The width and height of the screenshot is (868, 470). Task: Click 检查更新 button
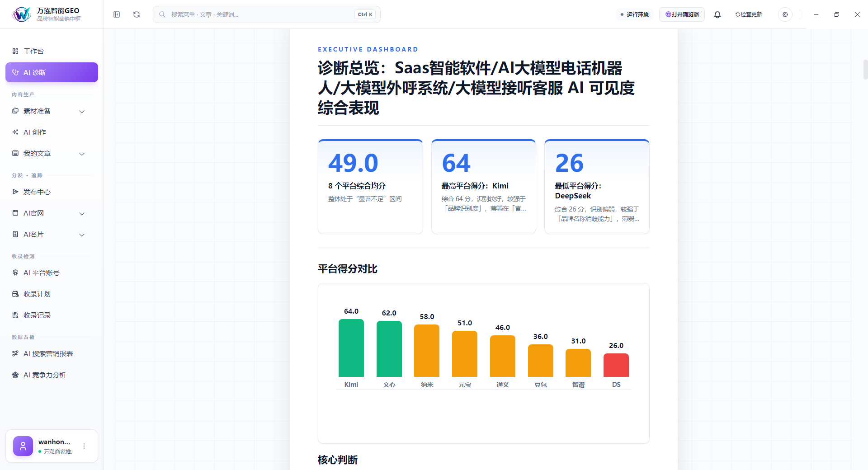click(x=749, y=14)
